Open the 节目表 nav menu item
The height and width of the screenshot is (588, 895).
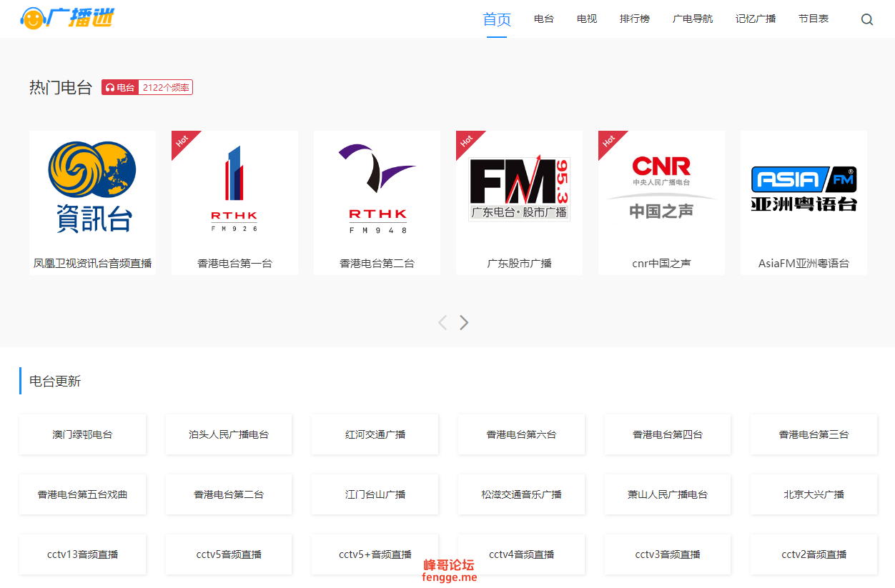point(814,19)
